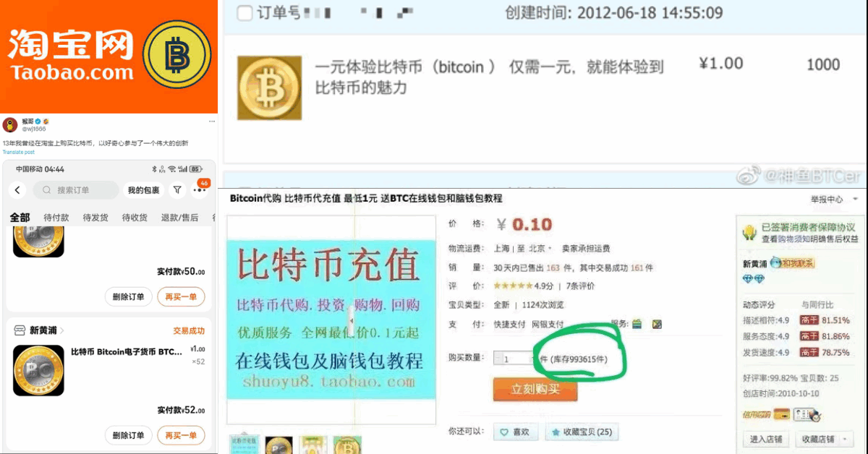The height and width of the screenshot is (454, 868).
Task: Click the 喜欢 heart button
Action: [516, 432]
